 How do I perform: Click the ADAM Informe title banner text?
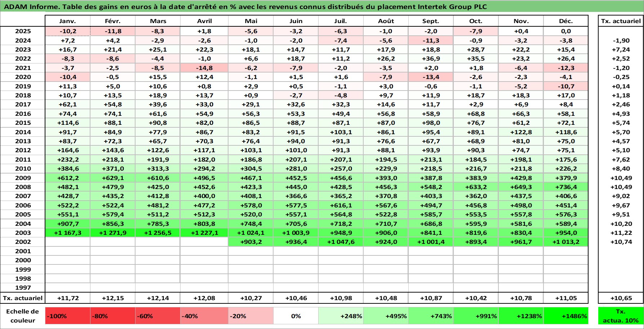coord(245,6)
